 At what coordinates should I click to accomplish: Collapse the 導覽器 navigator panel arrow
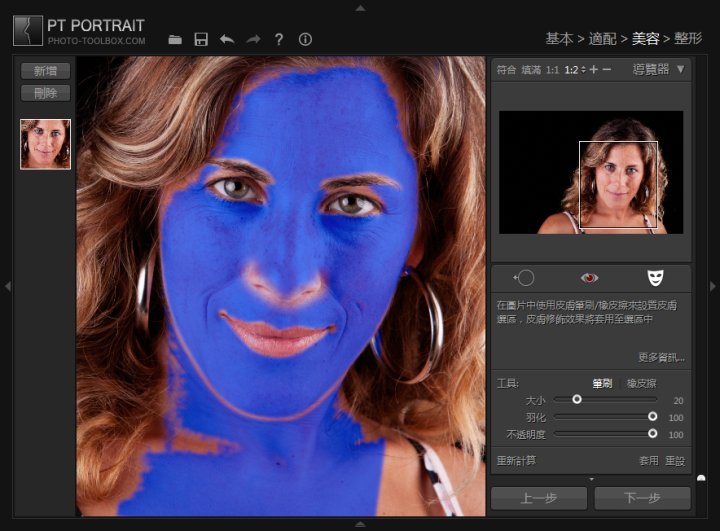680,69
